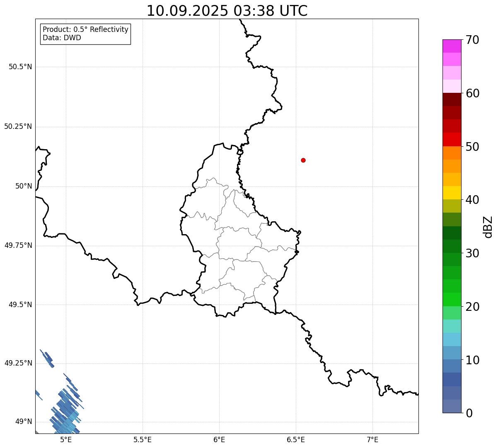Click the turquoise colorbar segment near 17
498x448 pixels.
click(452, 326)
